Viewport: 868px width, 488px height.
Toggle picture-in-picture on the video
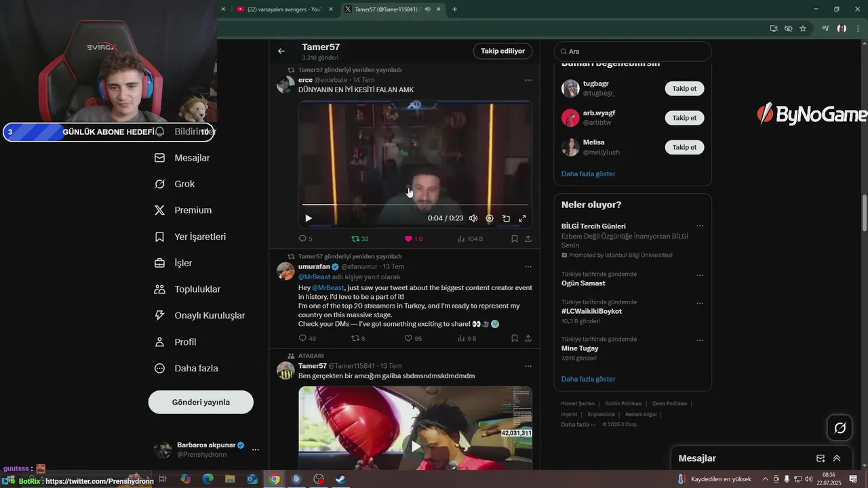[x=506, y=218]
